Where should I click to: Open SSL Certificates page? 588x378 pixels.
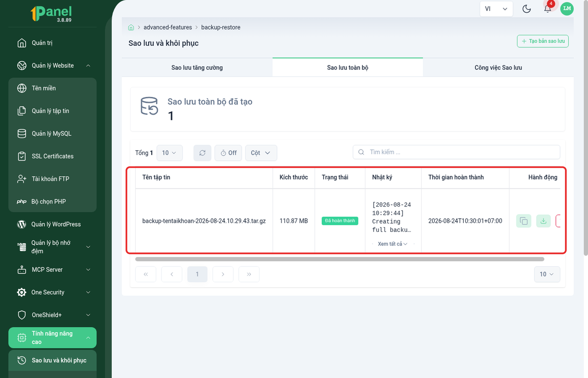click(x=52, y=156)
